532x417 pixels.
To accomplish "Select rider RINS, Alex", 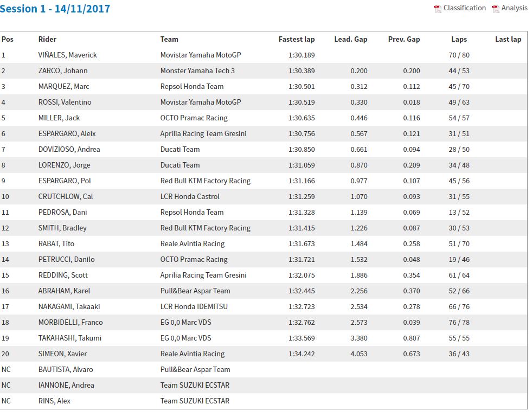I will pos(54,401).
